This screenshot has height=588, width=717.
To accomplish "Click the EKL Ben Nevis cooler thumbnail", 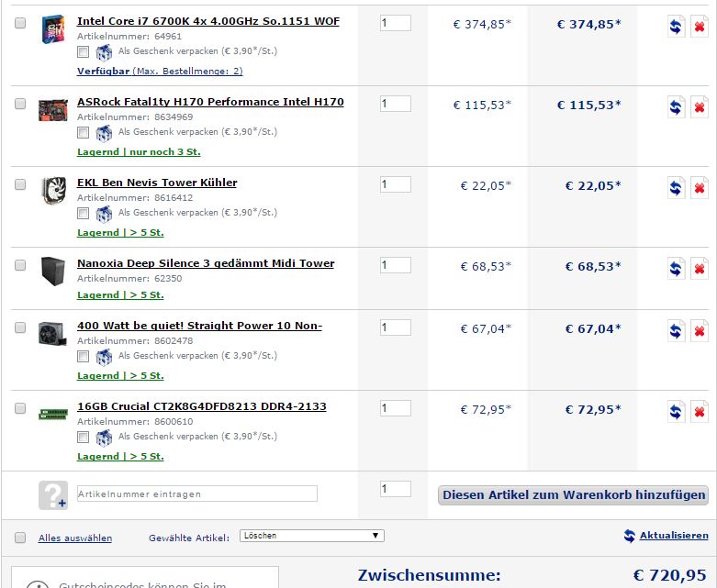I will 53,190.
